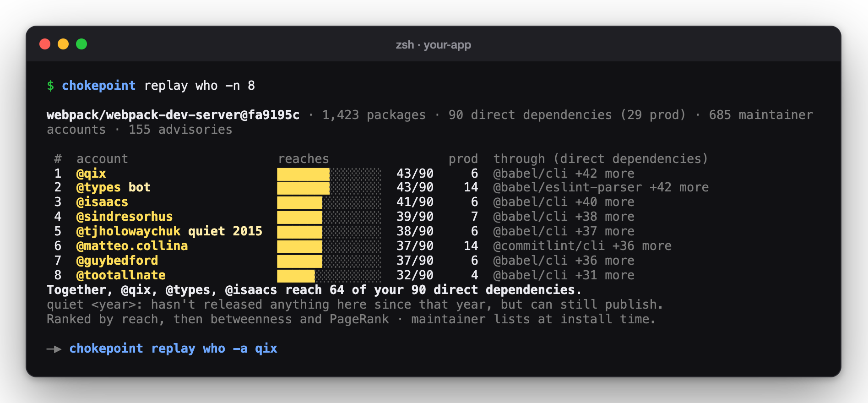Click the 38/90 reach value

pos(415,231)
